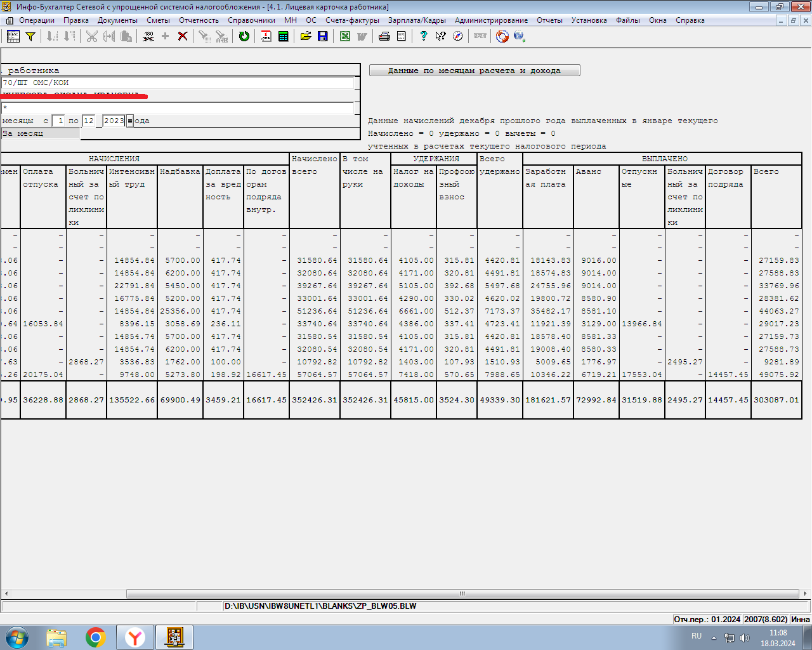The width and height of the screenshot is (812, 650).
Task: Click the cyan question mark help icon
Action: coord(424,36)
